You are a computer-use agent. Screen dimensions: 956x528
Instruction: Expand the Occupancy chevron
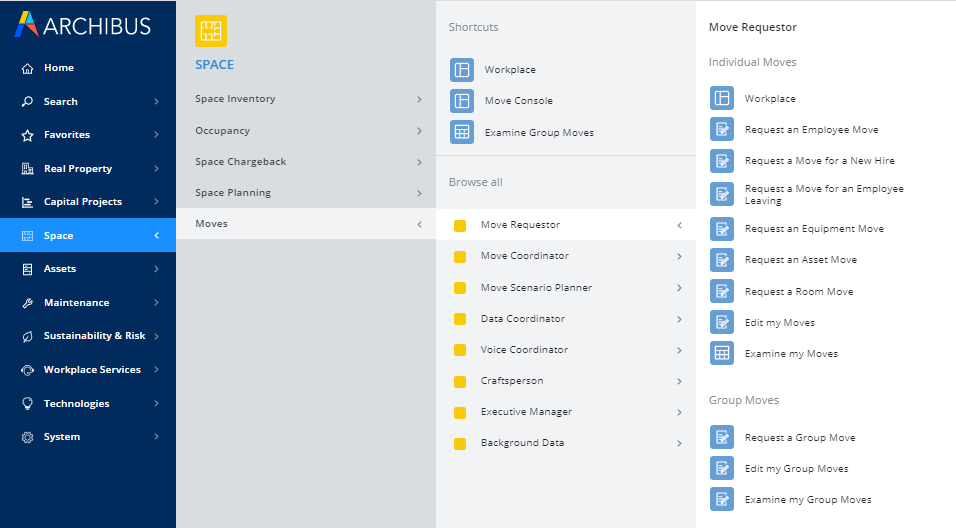pyautogui.click(x=419, y=131)
